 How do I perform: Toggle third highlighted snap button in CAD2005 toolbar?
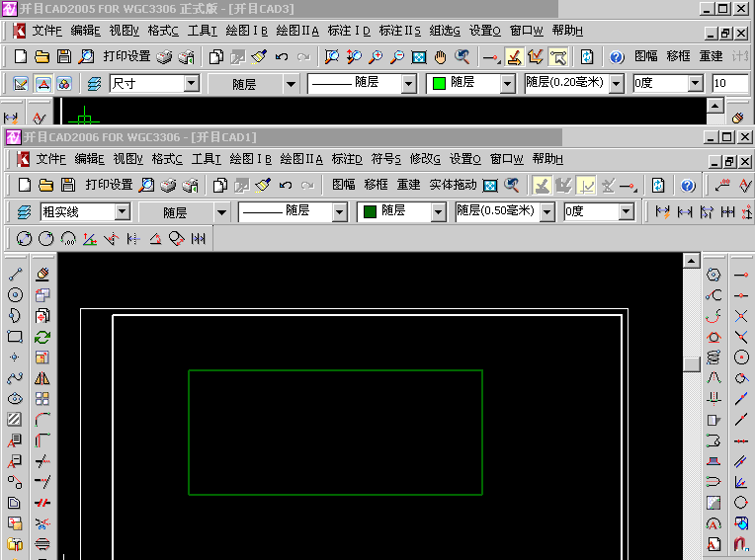[558, 57]
